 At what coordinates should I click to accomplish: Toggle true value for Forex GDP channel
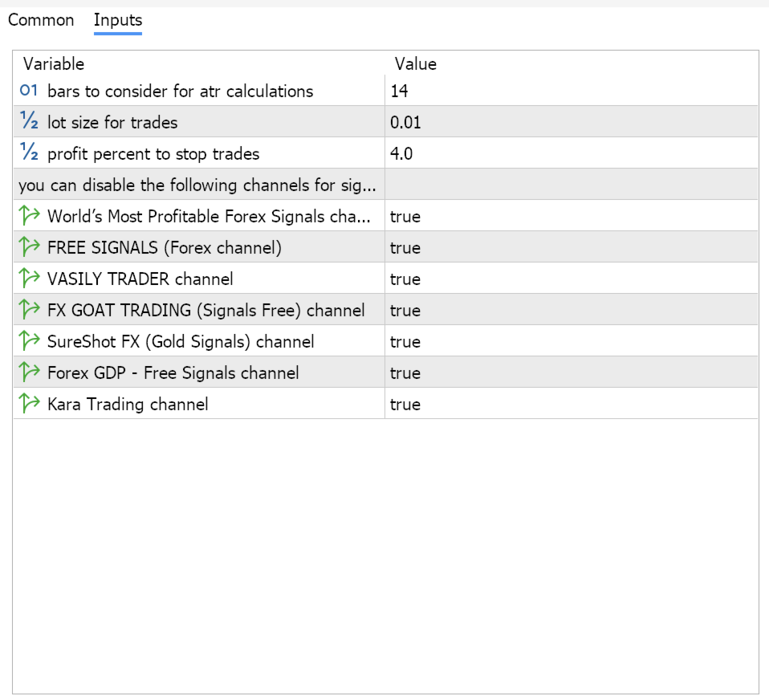pyautogui.click(x=405, y=373)
